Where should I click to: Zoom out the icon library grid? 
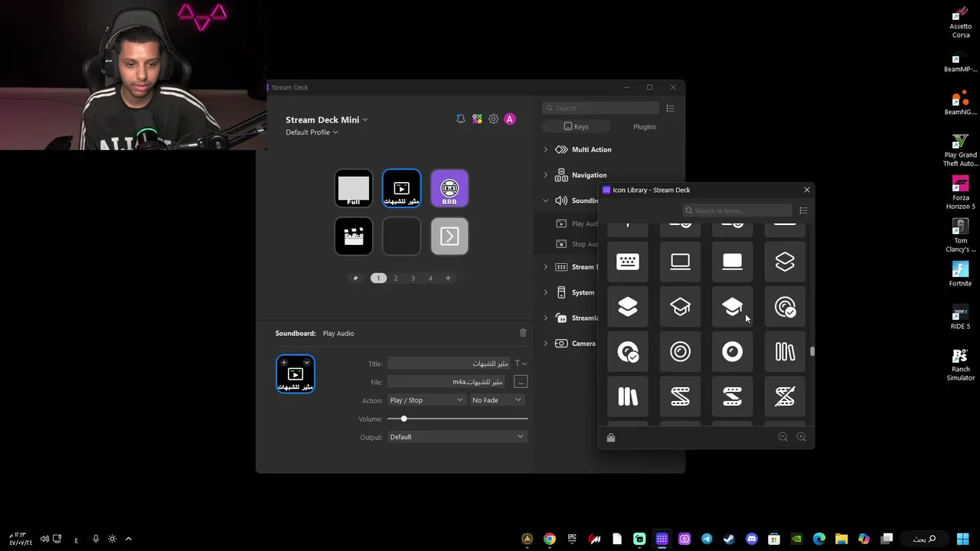[782, 437]
